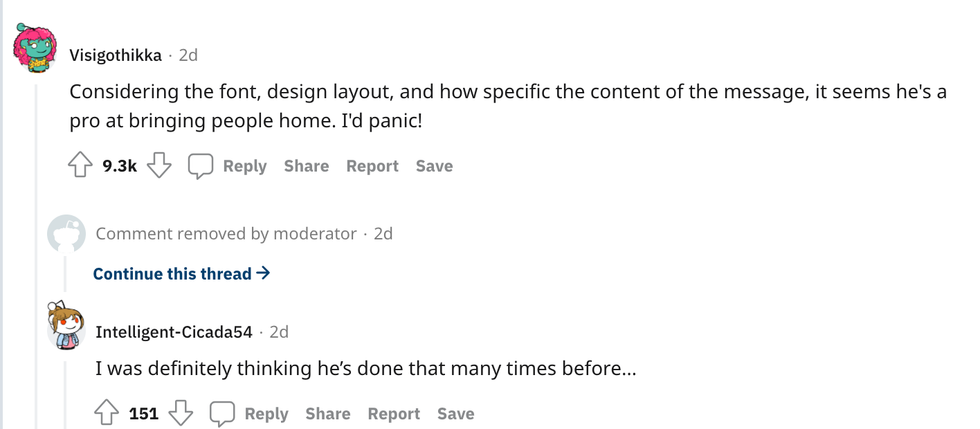Report Visigothikka's comment
This screenshot has height=429, width=980.
click(372, 166)
